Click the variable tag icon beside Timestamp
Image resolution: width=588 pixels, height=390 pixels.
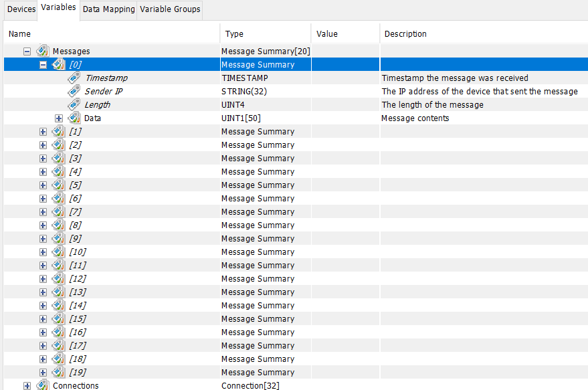pyautogui.click(x=74, y=78)
